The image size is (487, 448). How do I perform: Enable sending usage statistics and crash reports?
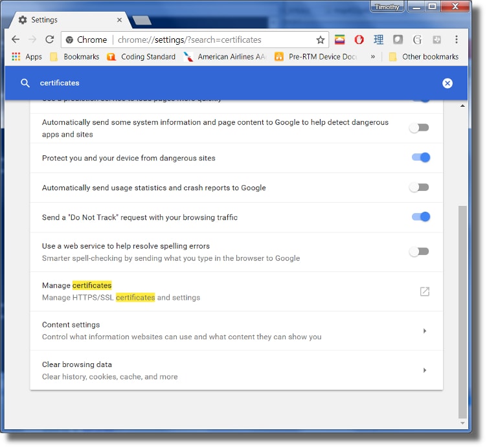coord(419,187)
